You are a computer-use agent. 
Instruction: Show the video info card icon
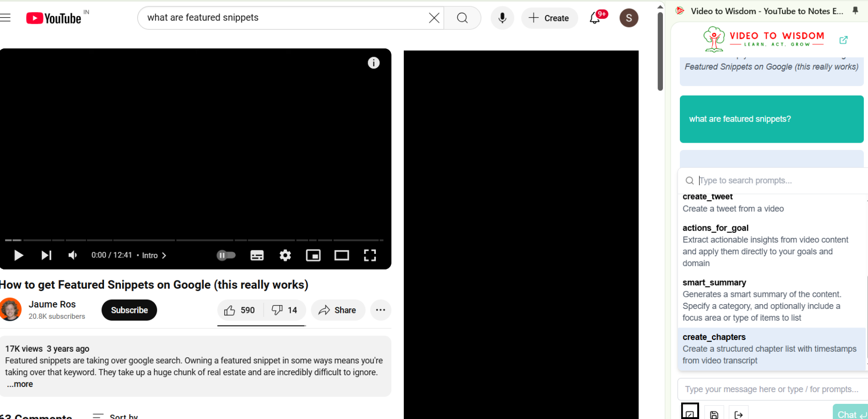374,63
